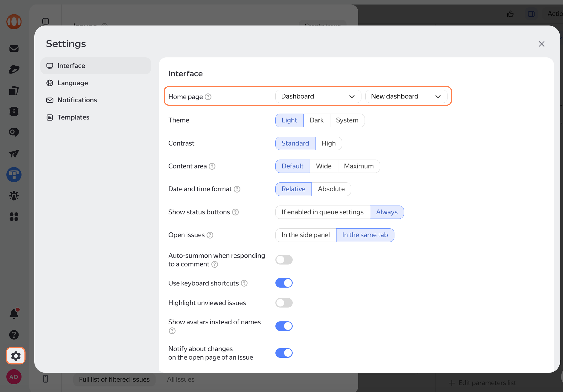Click help icon next to Show status buttons
The width and height of the screenshot is (563, 392).
click(x=235, y=212)
